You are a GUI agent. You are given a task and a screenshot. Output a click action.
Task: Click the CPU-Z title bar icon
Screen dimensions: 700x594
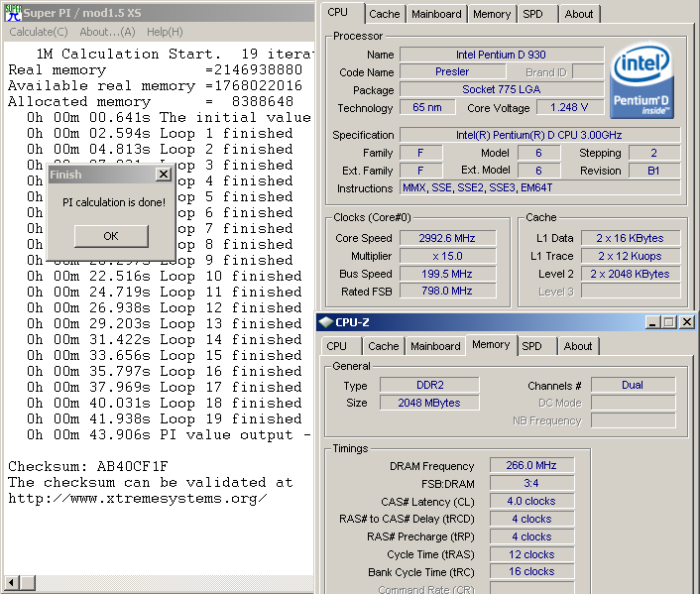[326, 322]
